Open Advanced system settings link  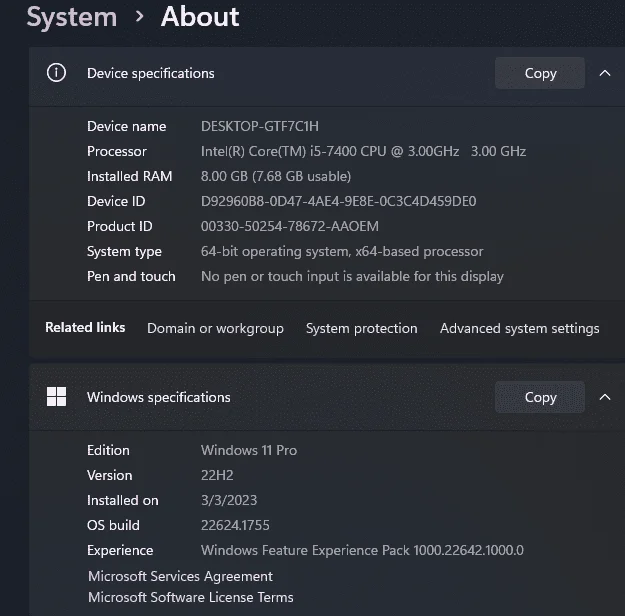click(519, 329)
